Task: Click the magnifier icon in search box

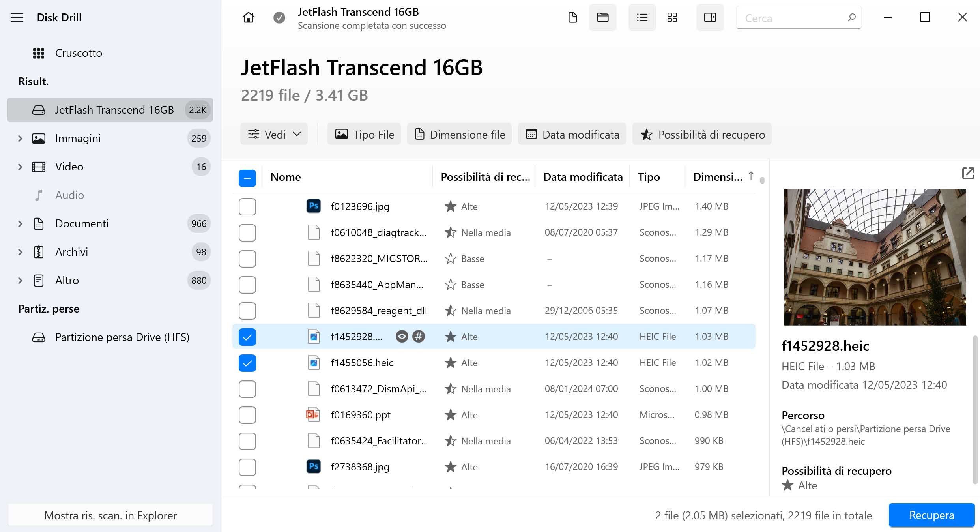Action: [x=851, y=17]
